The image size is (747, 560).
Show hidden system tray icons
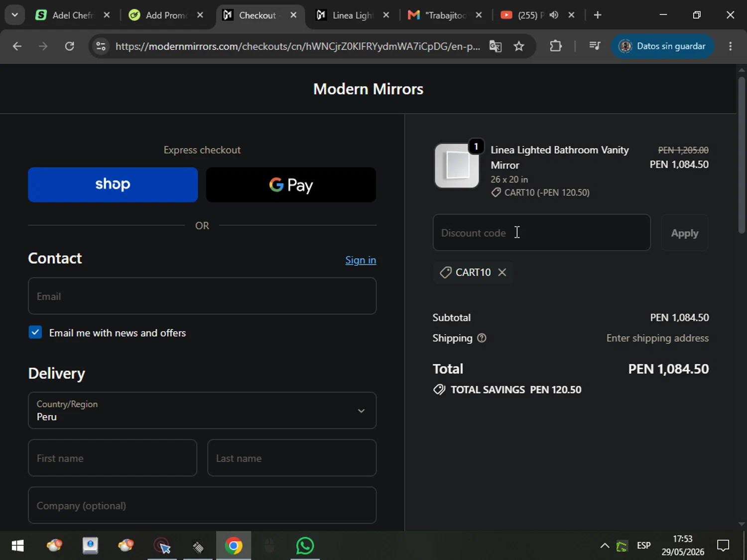click(605, 546)
